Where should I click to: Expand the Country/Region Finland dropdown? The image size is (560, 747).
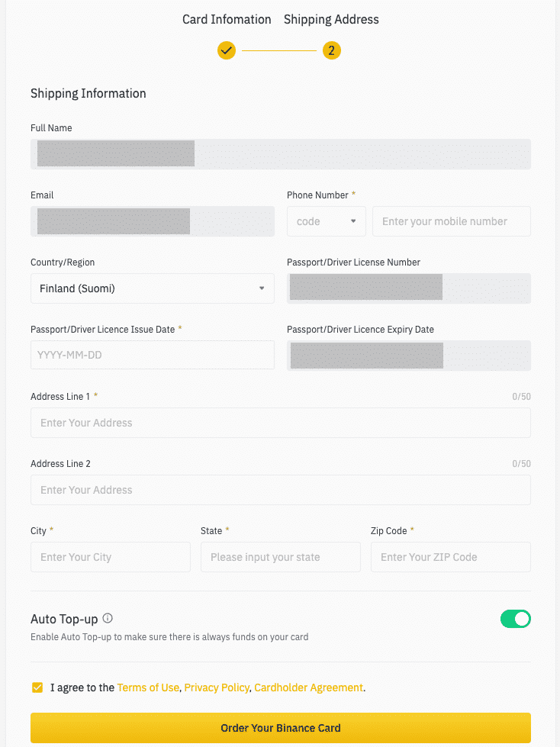pos(153,288)
